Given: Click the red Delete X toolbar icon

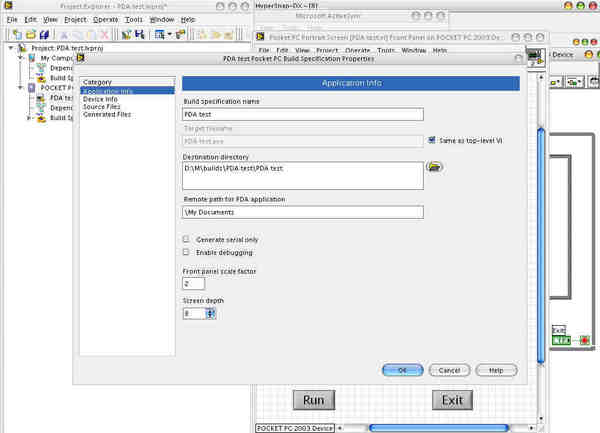Looking at the screenshot, I should pyautogui.click(x=104, y=35).
